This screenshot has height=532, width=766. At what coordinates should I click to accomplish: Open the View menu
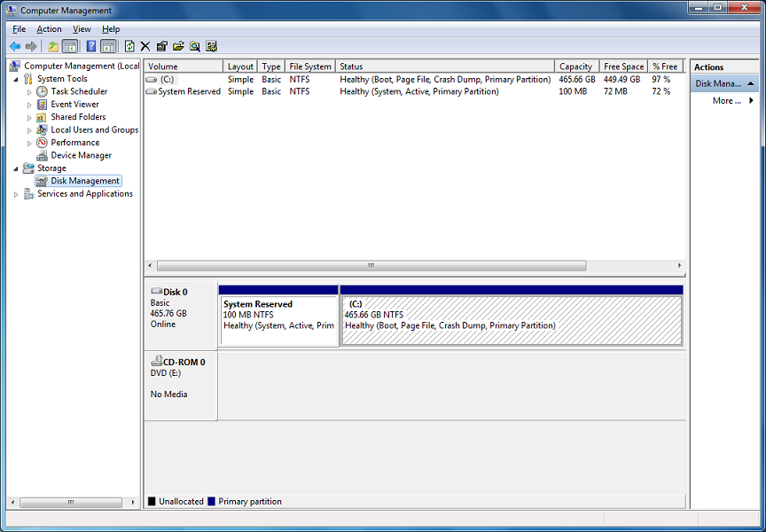click(x=82, y=28)
